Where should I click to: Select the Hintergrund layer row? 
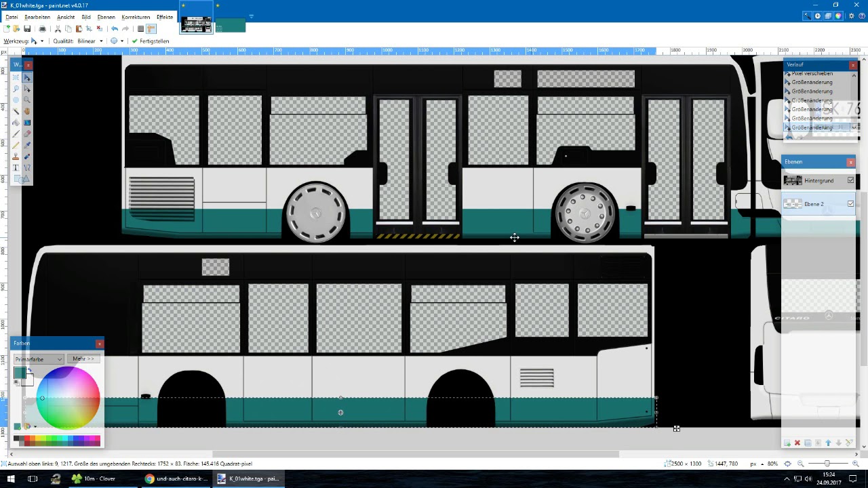tap(819, 180)
